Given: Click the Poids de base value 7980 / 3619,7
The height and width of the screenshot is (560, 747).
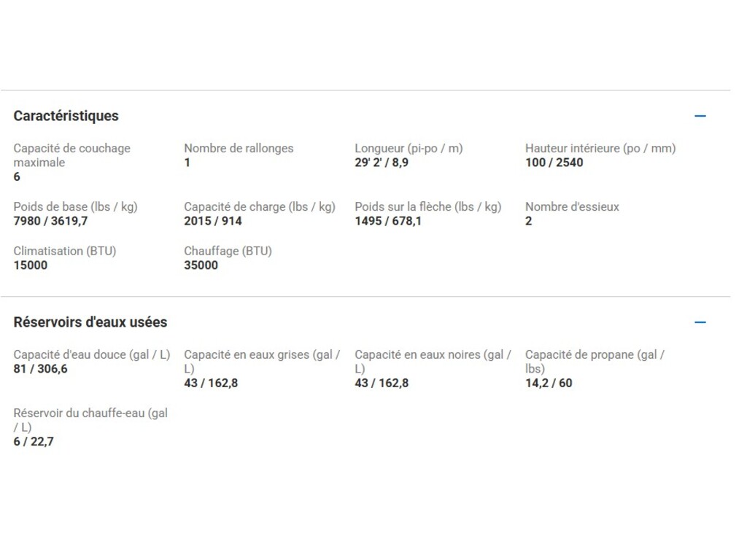Looking at the screenshot, I should click(x=50, y=221).
